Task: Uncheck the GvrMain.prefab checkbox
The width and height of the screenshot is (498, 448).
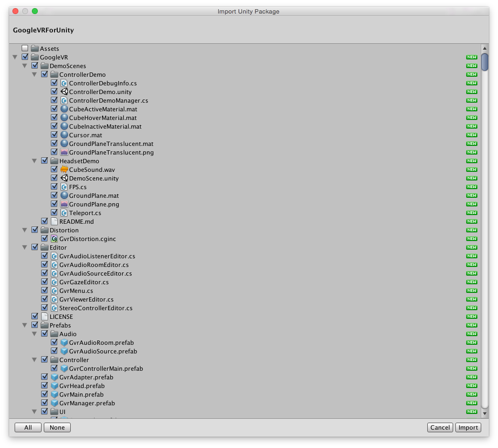Action: pos(44,394)
